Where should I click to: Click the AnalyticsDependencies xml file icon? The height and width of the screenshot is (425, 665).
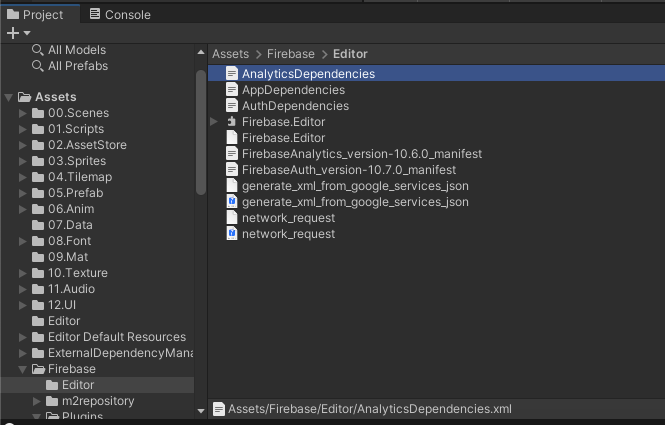click(x=232, y=73)
